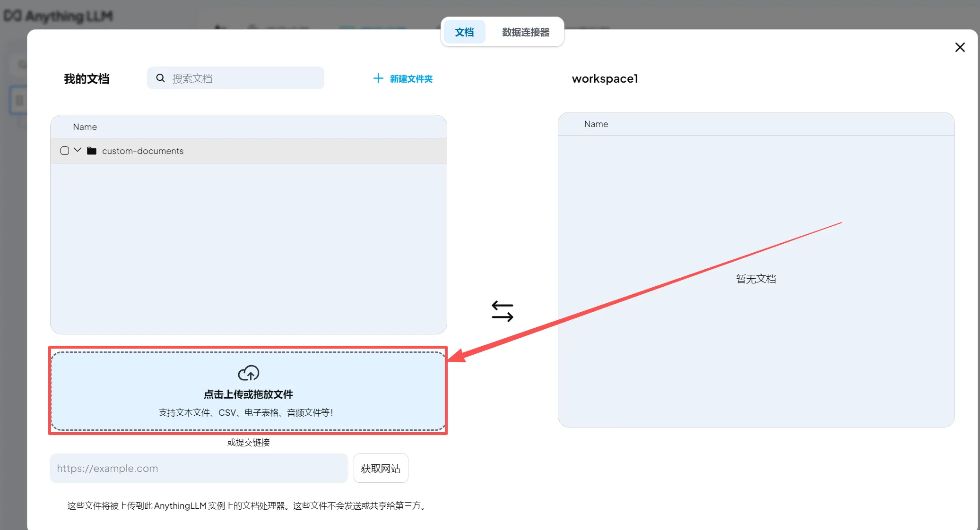Image resolution: width=980 pixels, height=530 pixels.
Task: Click the custom-documents folder icon
Action: tap(92, 151)
